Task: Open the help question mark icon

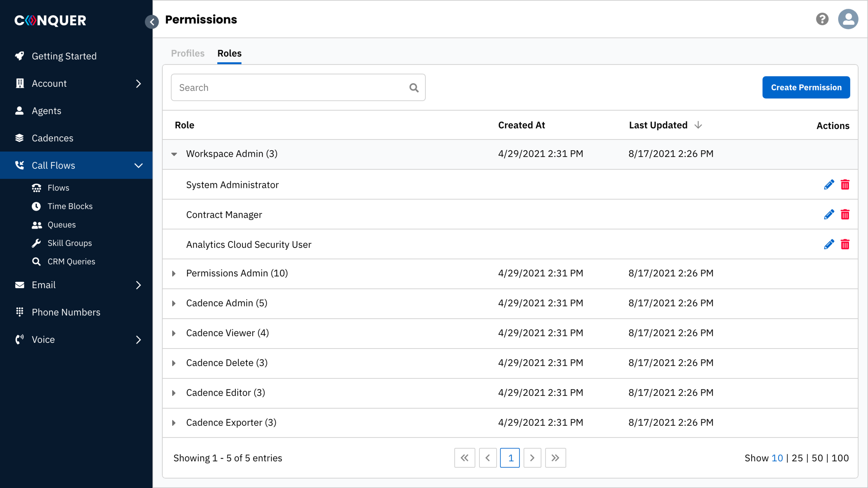Action: 822,19
